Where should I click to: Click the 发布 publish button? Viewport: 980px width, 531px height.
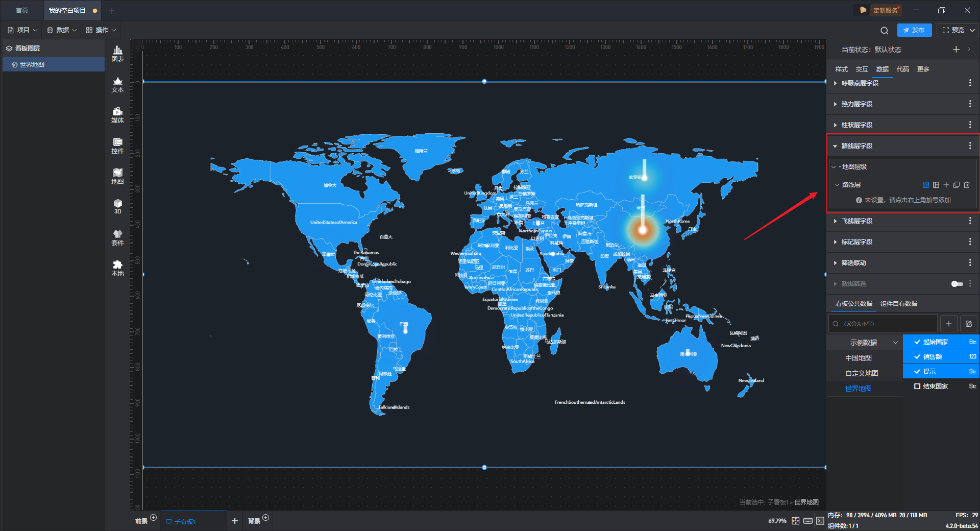[914, 30]
